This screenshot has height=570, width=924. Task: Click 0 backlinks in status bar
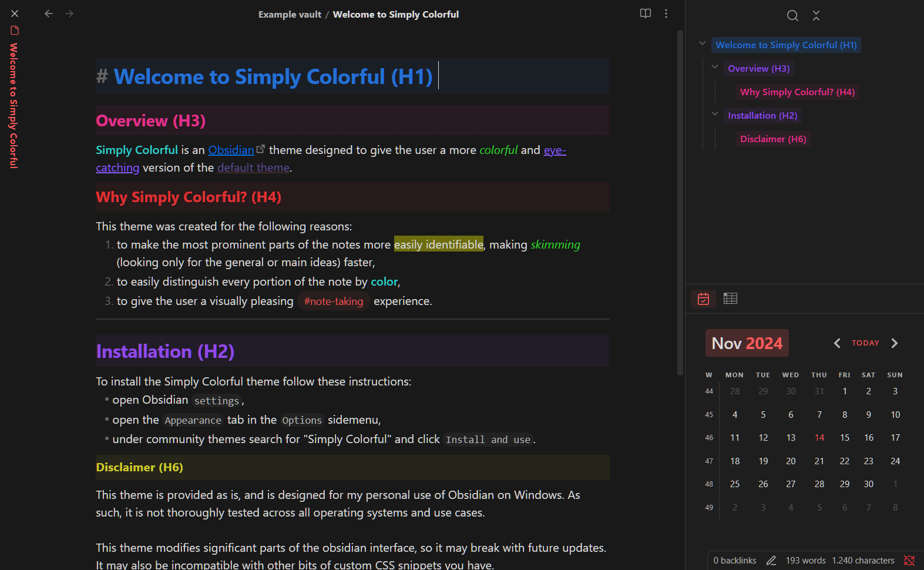[735, 561]
